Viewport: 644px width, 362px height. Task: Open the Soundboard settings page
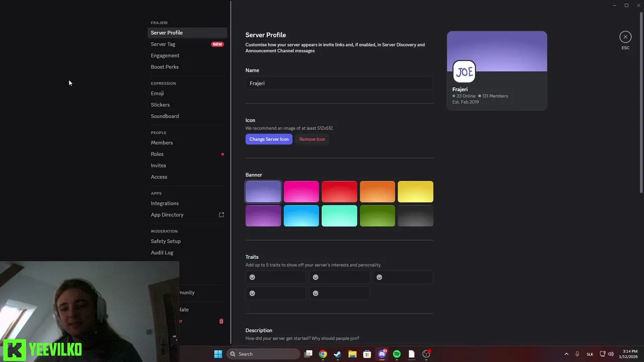point(188,116)
